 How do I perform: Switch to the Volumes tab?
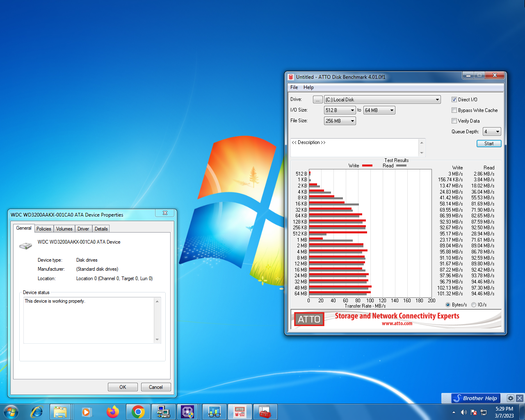coord(64,229)
